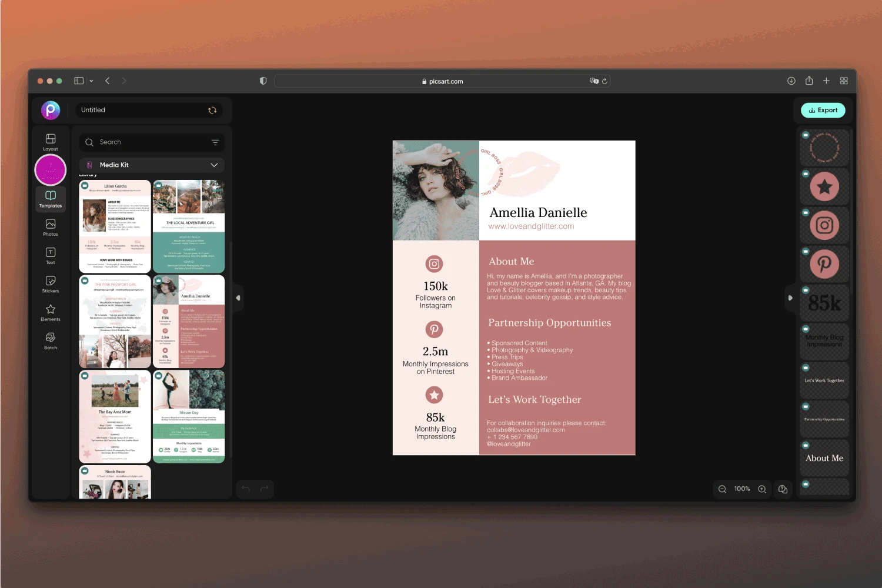Click the 100% zoom level control

741,489
